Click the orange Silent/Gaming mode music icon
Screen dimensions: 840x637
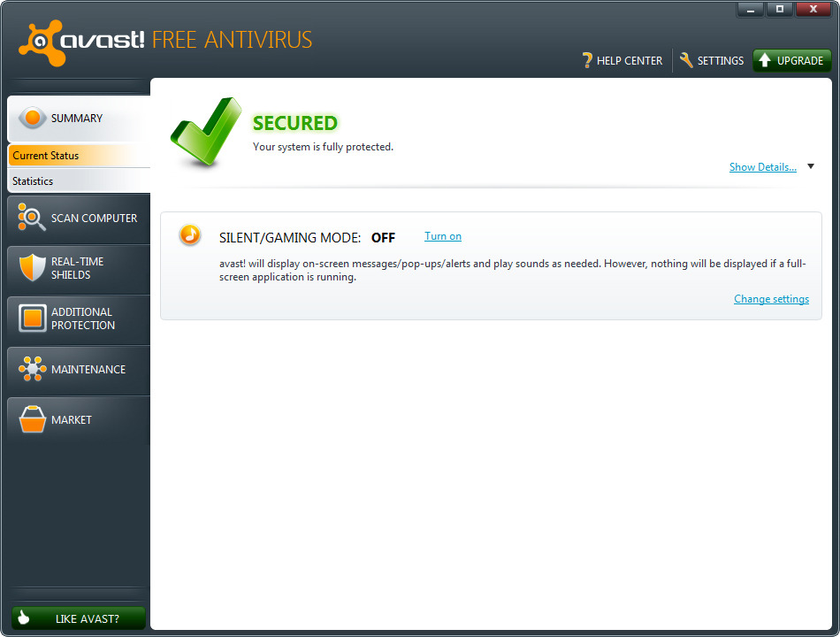[x=189, y=234]
